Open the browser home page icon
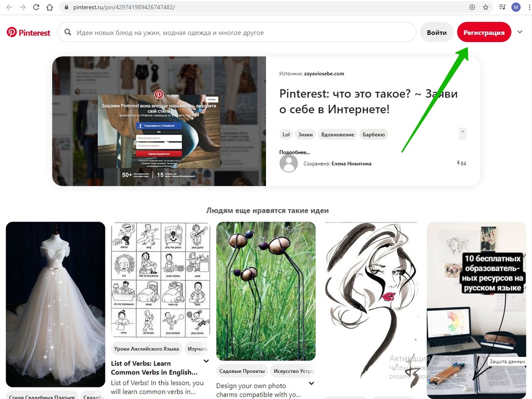 click(50, 7)
